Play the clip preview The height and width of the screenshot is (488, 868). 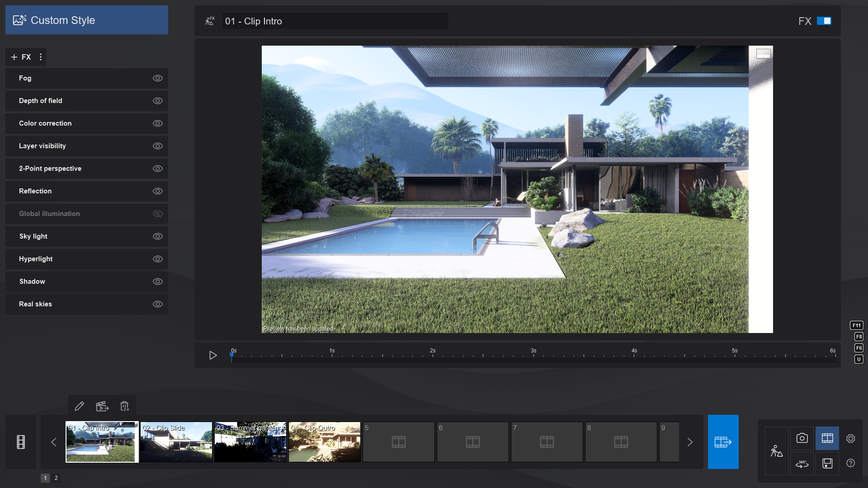tap(213, 355)
